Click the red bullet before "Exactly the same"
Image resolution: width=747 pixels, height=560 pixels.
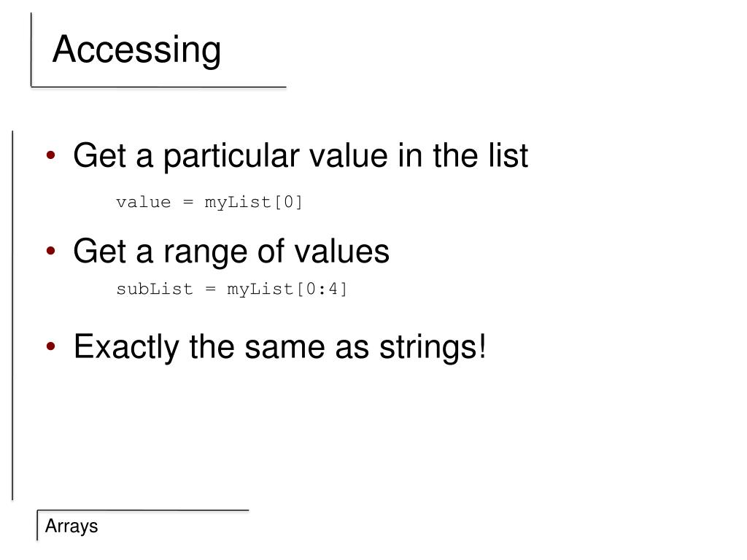click(50, 347)
